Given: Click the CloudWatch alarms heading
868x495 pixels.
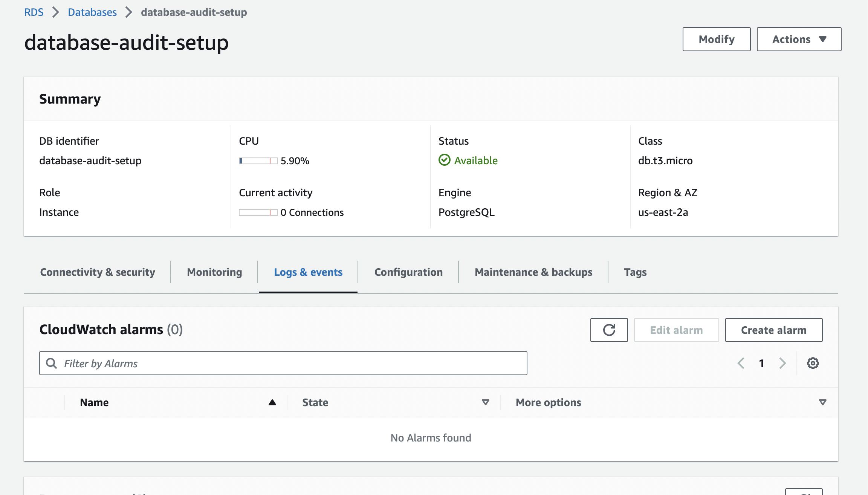Looking at the screenshot, I should click(x=111, y=330).
